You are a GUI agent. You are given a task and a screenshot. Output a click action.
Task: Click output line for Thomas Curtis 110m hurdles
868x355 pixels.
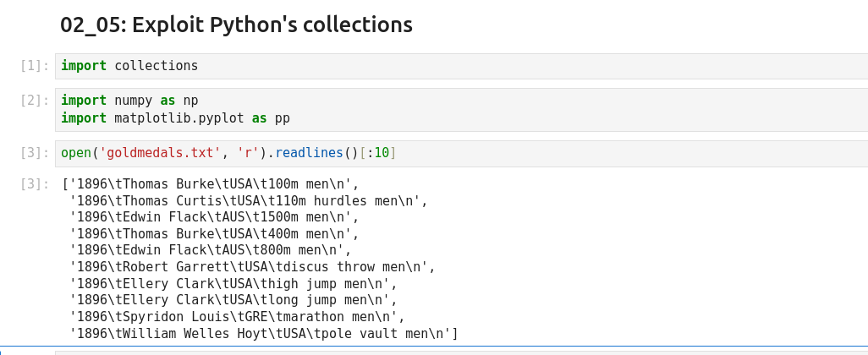[x=249, y=201]
